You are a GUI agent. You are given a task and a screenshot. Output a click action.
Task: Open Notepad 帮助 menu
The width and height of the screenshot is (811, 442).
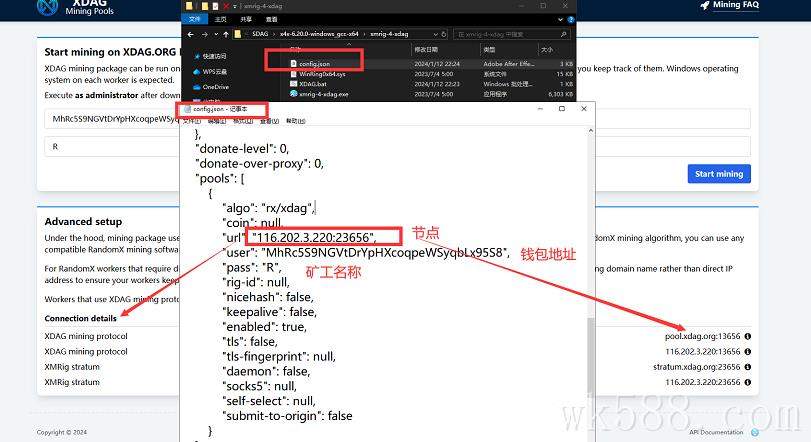click(295, 121)
